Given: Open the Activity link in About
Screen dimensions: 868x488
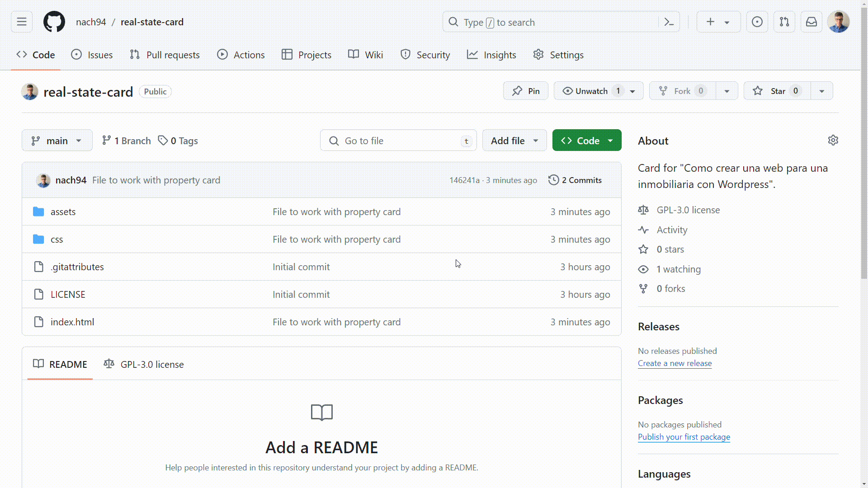Looking at the screenshot, I should [672, 230].
